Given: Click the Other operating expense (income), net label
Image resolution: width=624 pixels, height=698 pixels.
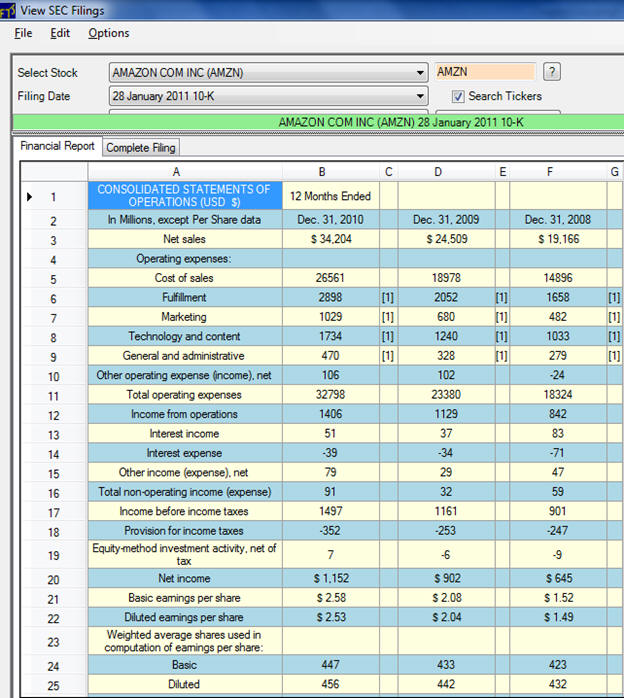Looking at the screenshot, I should click(x=185, y=375).
